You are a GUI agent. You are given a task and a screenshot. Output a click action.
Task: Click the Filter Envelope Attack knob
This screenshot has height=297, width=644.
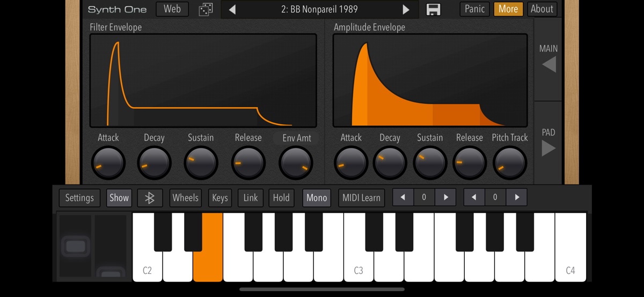108,163
